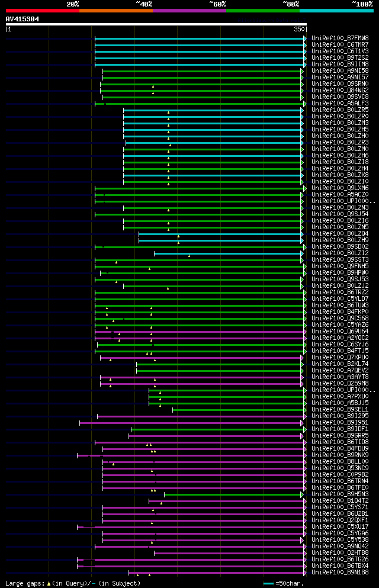Click the red 20% identity legend bar

(x=43, y=11)
